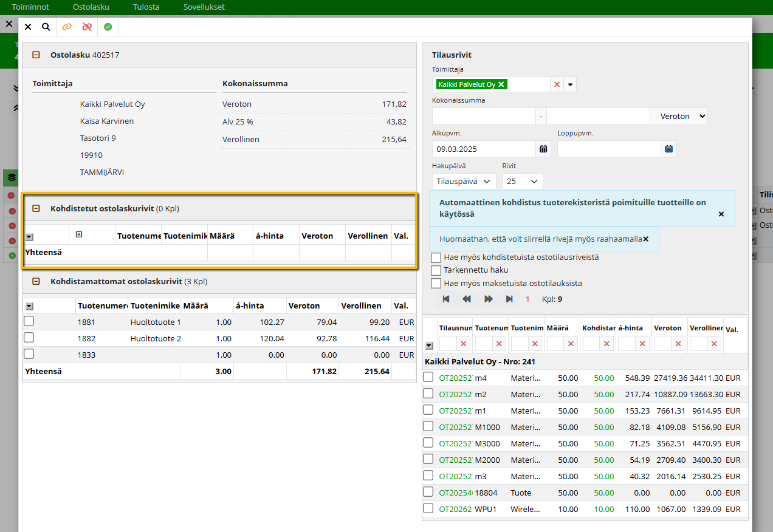The width and height of the screenshot is (773, 532).
Task: Clear the Toimittaja field with red X
Action: coord(557,84)
